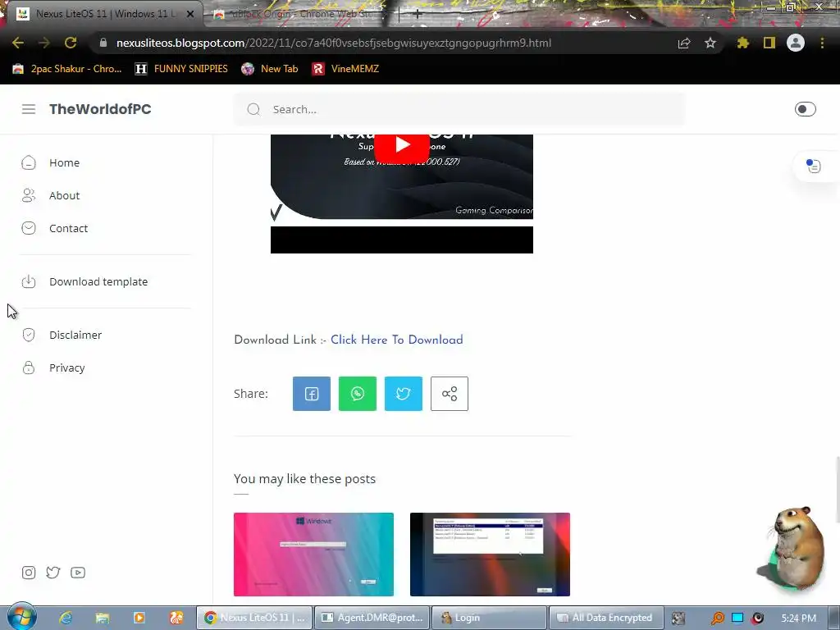
Task: Bookmark this page with the star icon
Action: [x=710, y=43]
